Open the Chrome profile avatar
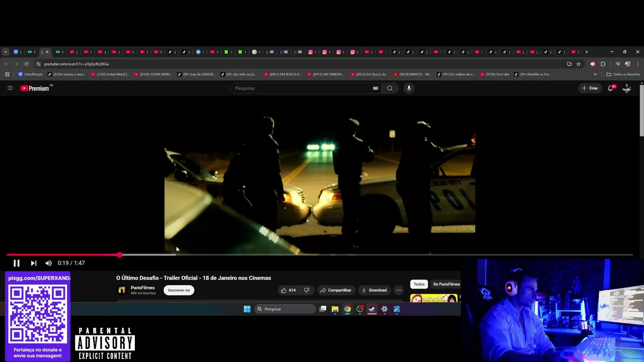 click(x=627, y=64)
